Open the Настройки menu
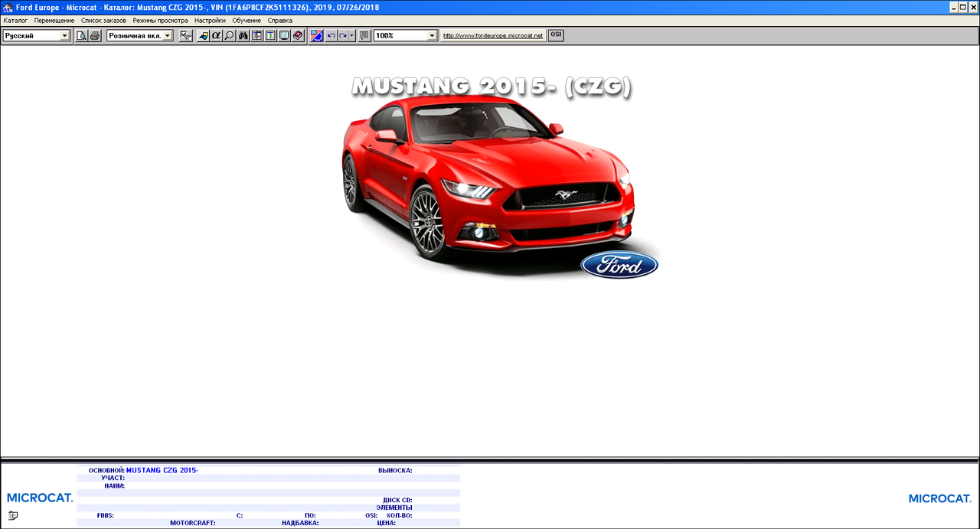This screenshot has width=980, height=529. pos(210,21)
